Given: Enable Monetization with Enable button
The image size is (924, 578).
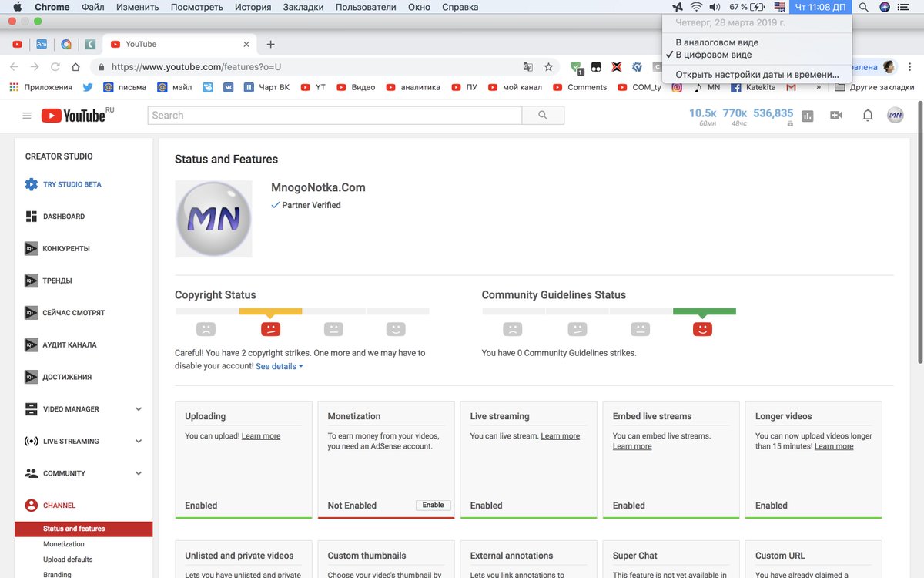Looking at the screenshot, I should click(434, 505).
